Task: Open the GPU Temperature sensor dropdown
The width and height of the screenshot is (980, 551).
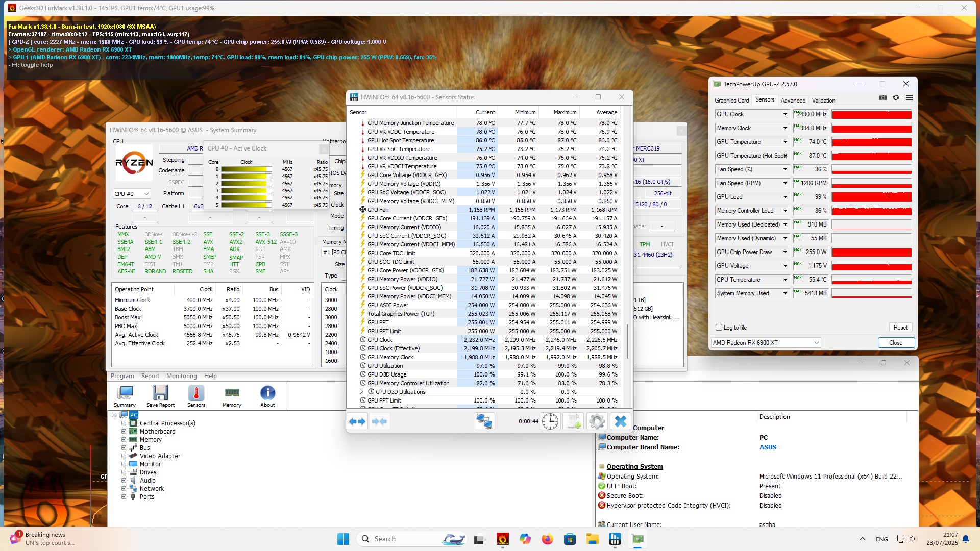Action: 785,142
